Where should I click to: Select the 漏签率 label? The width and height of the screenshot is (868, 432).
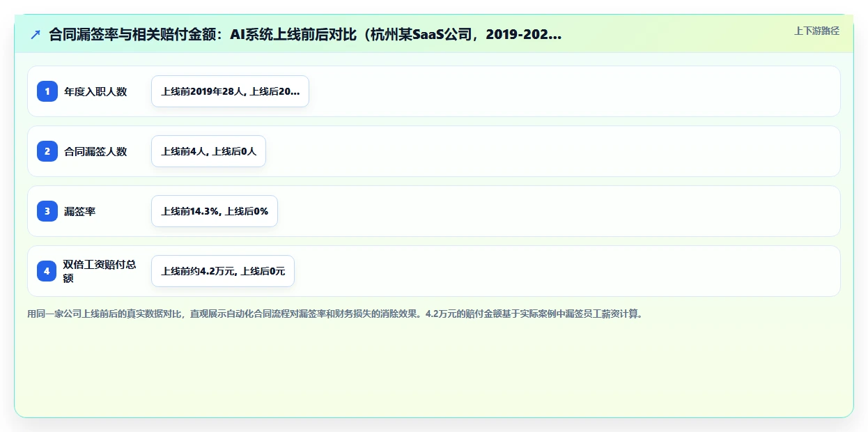click(79, 211)
